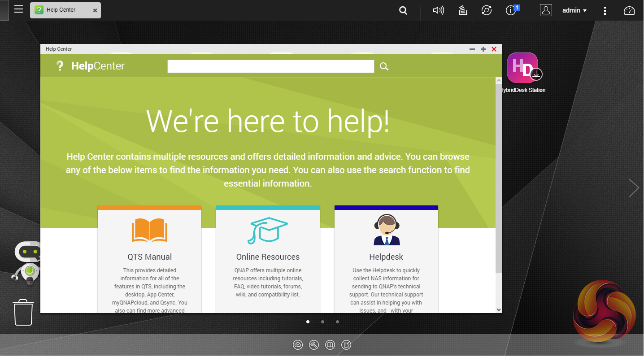The height and width of the screenshot is (357, 644).
Task: Open the QTS top bar search
Action: coord(403,11)
